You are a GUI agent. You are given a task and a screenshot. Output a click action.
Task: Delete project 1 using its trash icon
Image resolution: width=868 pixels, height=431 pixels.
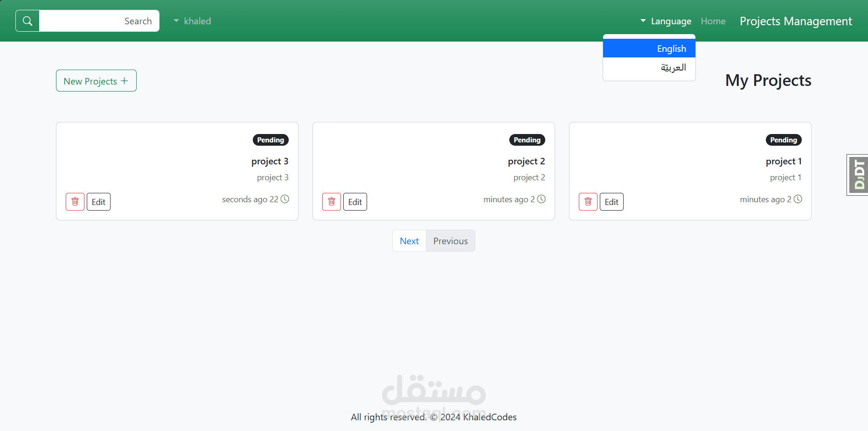point(588,202)
